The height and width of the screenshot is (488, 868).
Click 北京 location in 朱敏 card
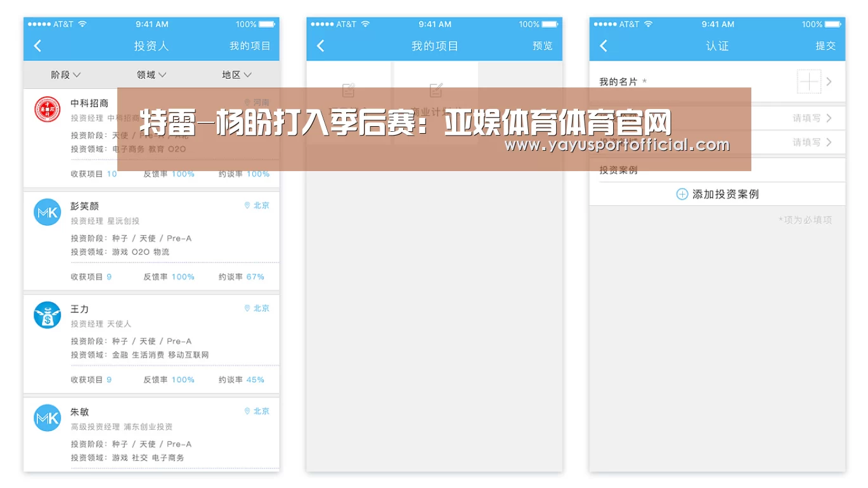261,411
